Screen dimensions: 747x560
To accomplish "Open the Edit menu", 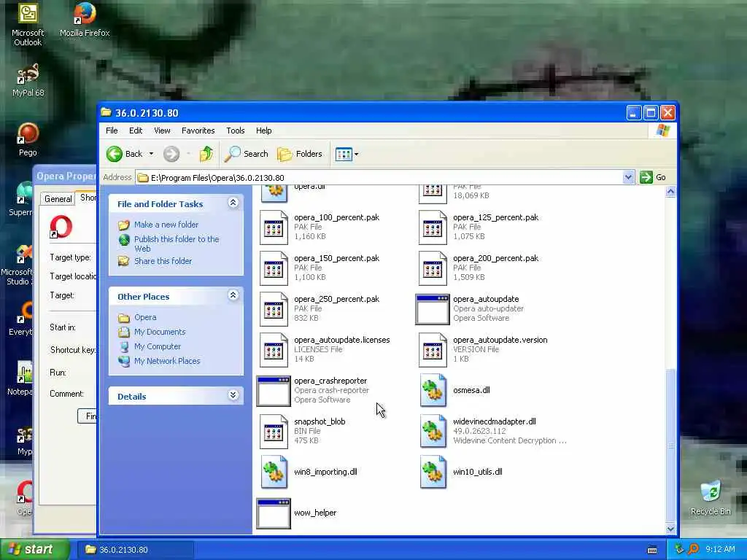I will 135,131.
